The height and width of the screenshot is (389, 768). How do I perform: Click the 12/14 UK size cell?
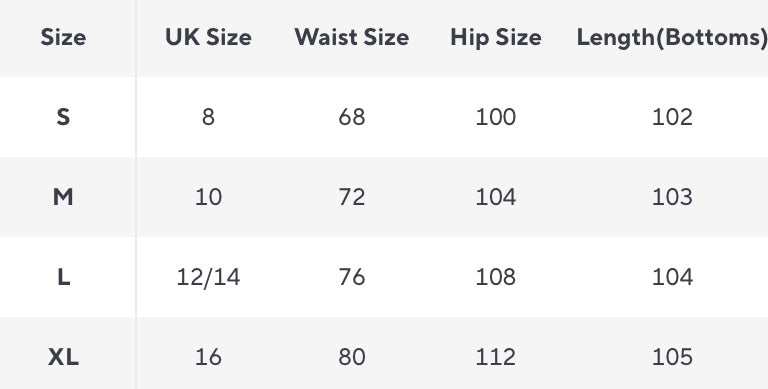pyautogui.click(x=208, y=277)
